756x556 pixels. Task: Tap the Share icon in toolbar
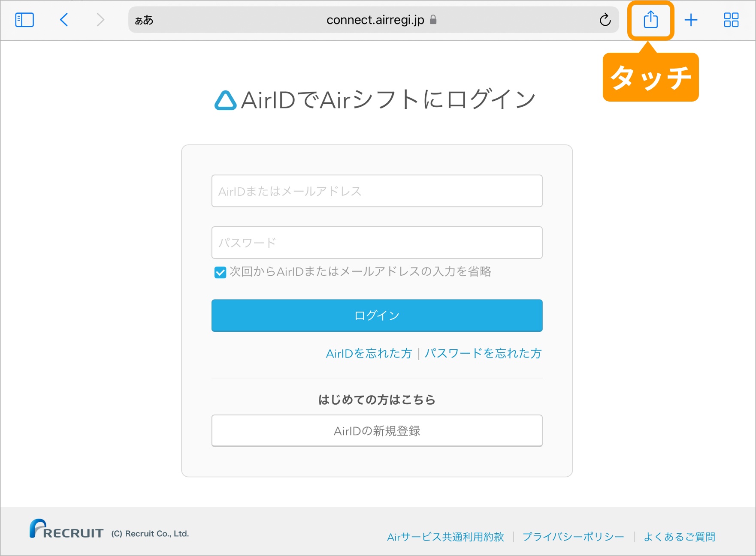[650, 20]
